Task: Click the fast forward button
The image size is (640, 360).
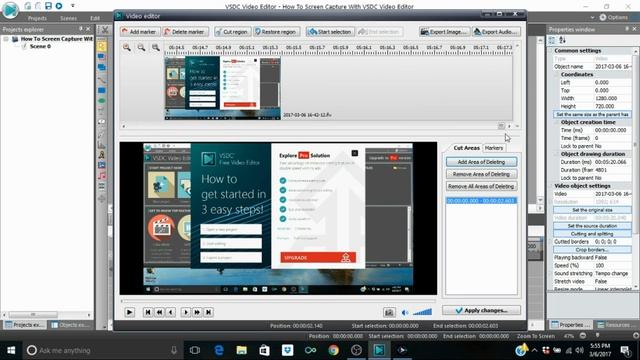Action: click(x=197, y=312)
